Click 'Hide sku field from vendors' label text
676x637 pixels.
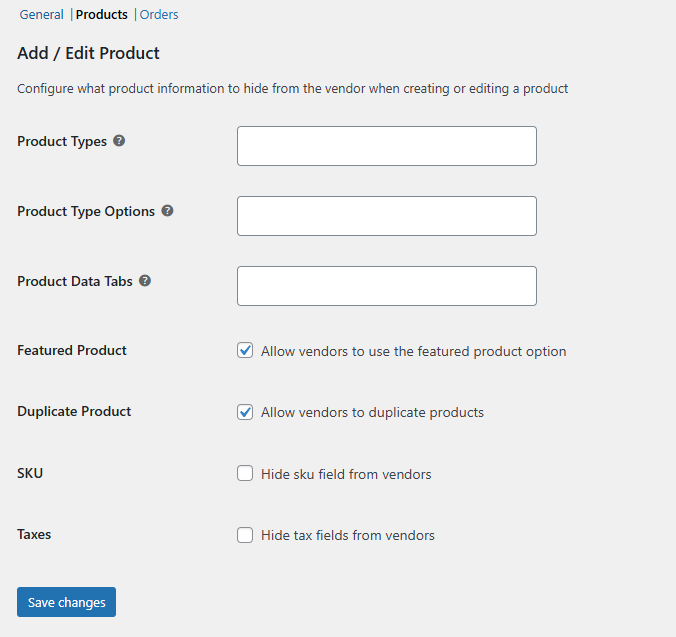pyautogui.click(x=346, y=474)
